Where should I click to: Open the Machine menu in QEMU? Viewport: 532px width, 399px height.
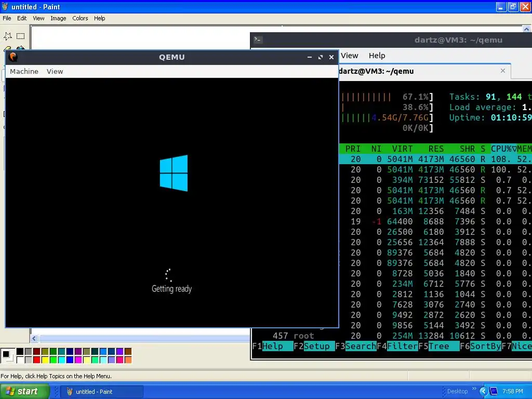coord(24,71)
